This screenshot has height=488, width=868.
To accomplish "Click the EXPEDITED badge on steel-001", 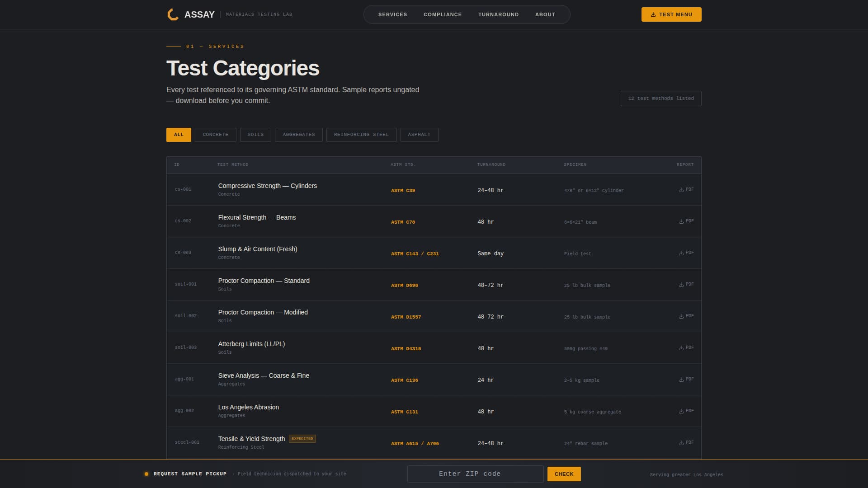I will [302, 438].
